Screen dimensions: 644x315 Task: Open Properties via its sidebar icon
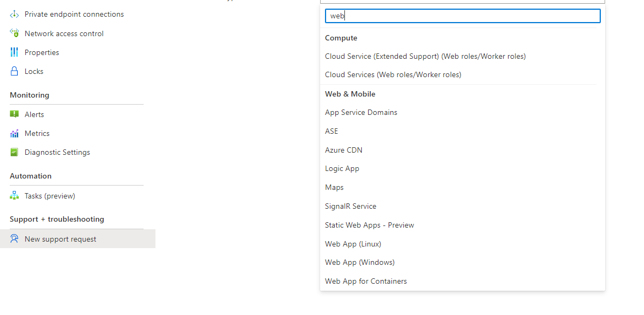(13, 52)
